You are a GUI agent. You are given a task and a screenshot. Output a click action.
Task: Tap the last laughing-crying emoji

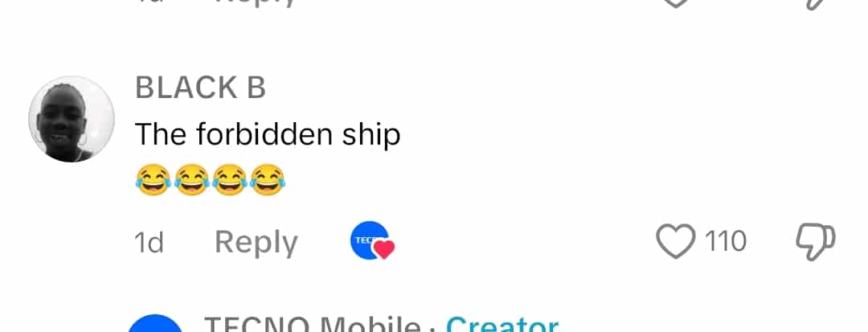(x=268, y=180)
